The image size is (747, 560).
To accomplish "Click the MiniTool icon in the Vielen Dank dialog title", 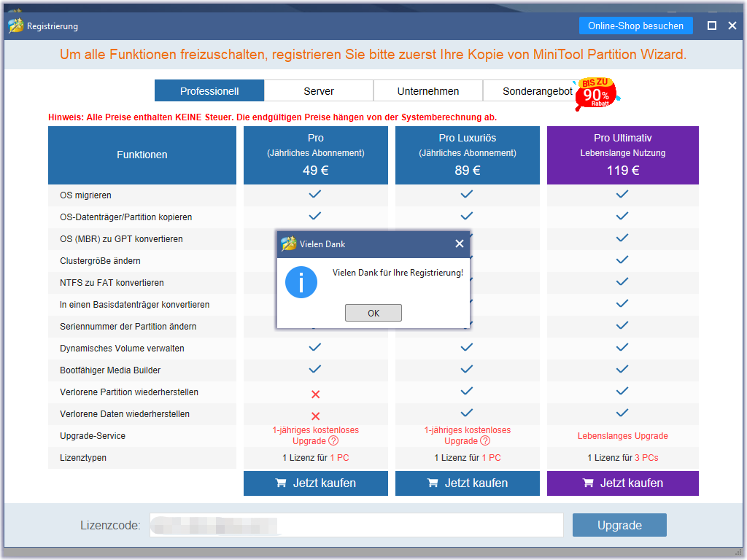I will (x=288, y=244).
